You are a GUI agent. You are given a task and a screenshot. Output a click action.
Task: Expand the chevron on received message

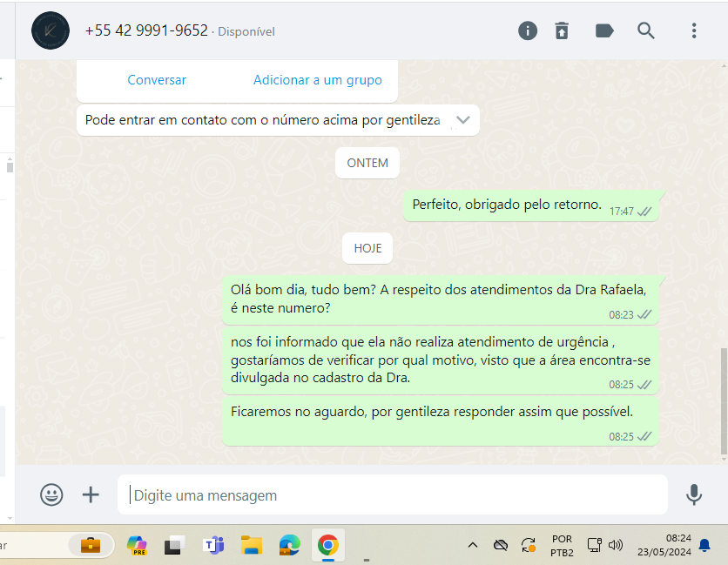coord(463,120)
